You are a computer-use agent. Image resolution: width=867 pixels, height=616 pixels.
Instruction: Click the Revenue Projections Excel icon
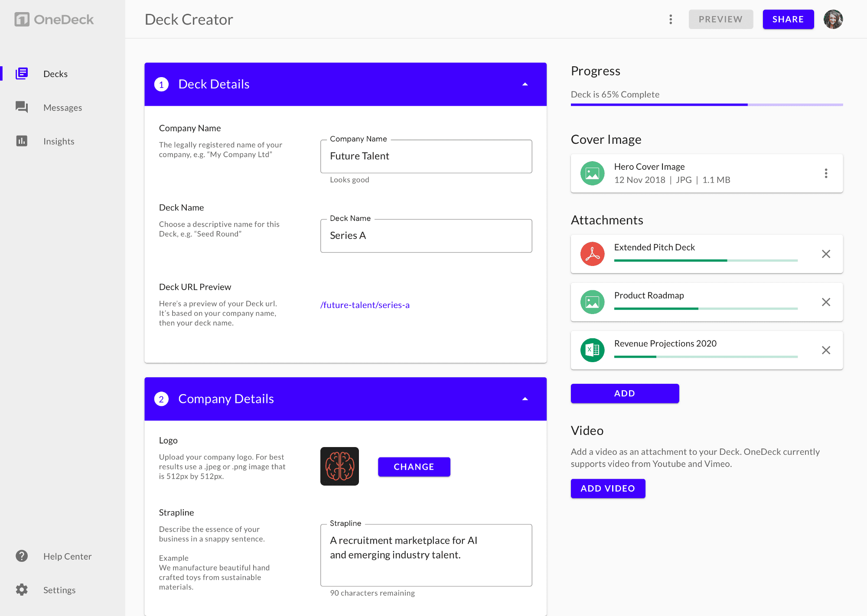(x=592, y=350)
